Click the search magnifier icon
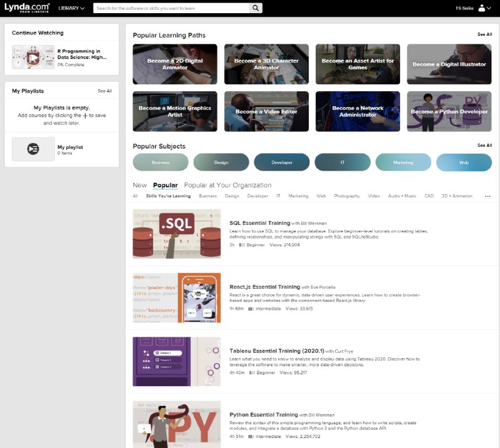 click(x=256, y=8)
